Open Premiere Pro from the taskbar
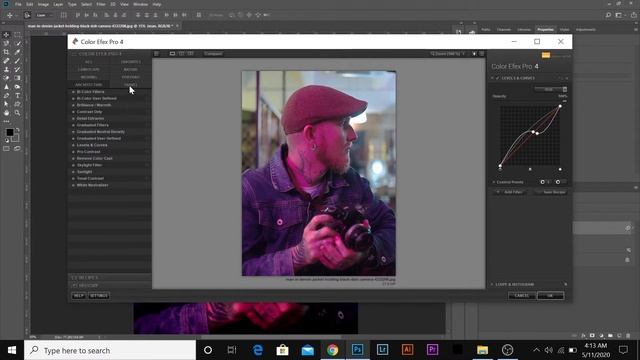The image size is (640, 360). click(432, 350)
